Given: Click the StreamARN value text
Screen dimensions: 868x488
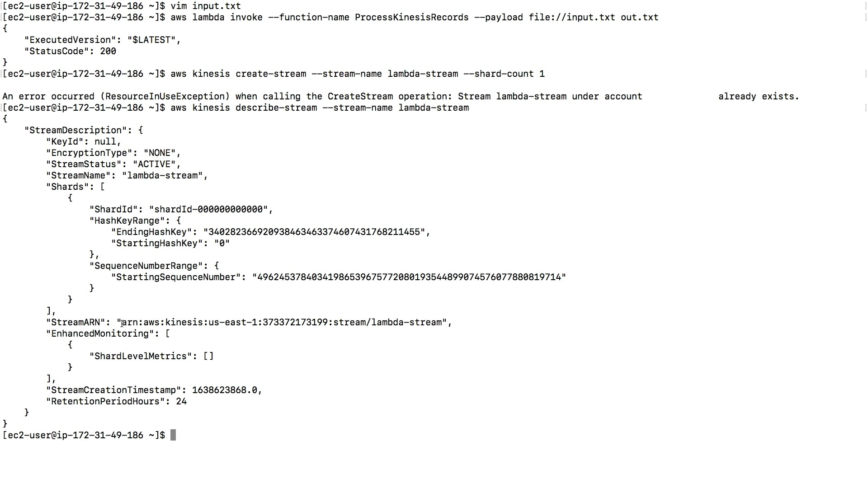Looking at the screenshot, I should [x=282, y=322].
